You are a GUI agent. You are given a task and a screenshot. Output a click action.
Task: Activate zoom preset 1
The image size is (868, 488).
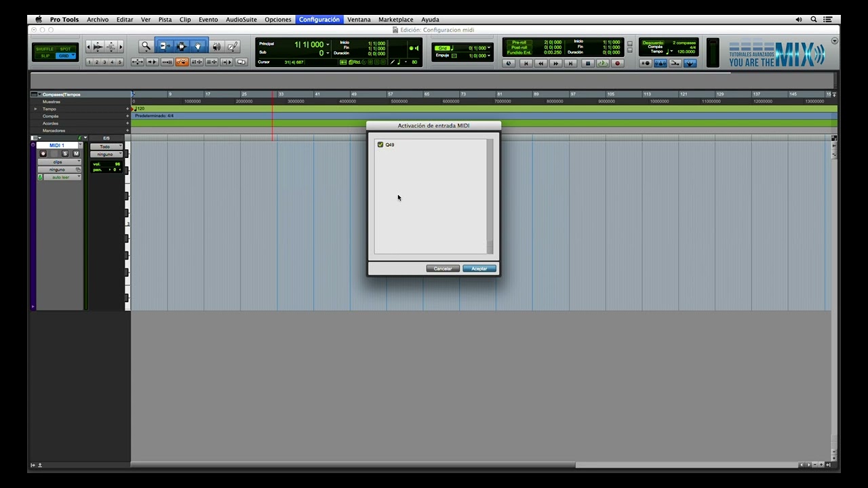(90, 62)
